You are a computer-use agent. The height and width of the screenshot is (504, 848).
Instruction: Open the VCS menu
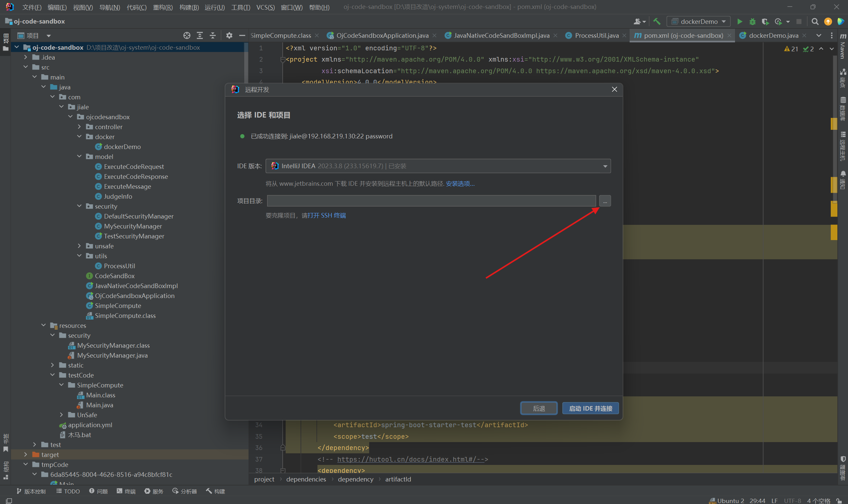(265, 7)
